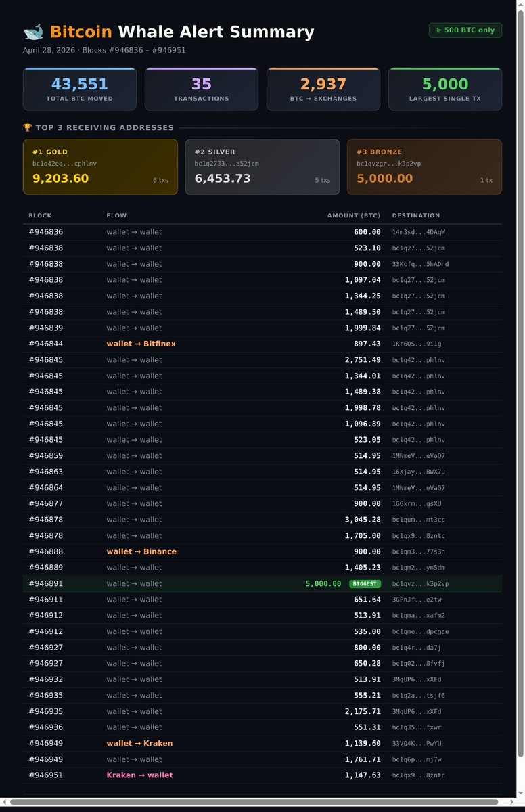Click destination address 33VQ4K...PwYU
525x812 pixels.
[x=417, y=743]
